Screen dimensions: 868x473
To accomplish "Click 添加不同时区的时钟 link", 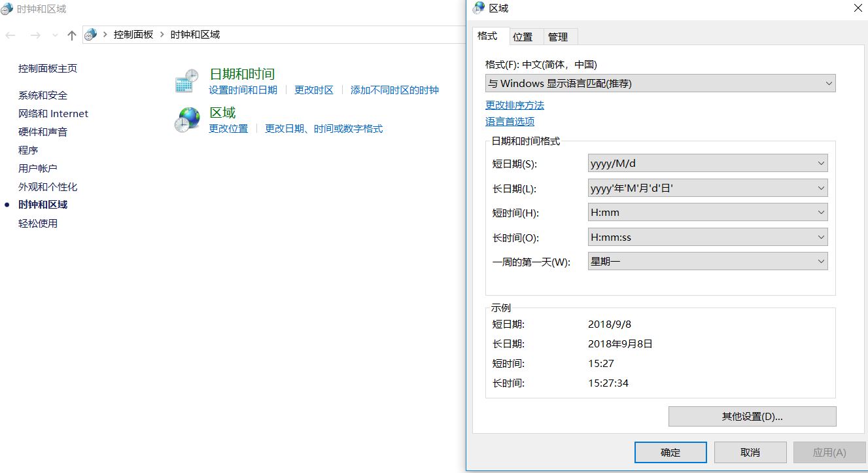I will 394,90.
